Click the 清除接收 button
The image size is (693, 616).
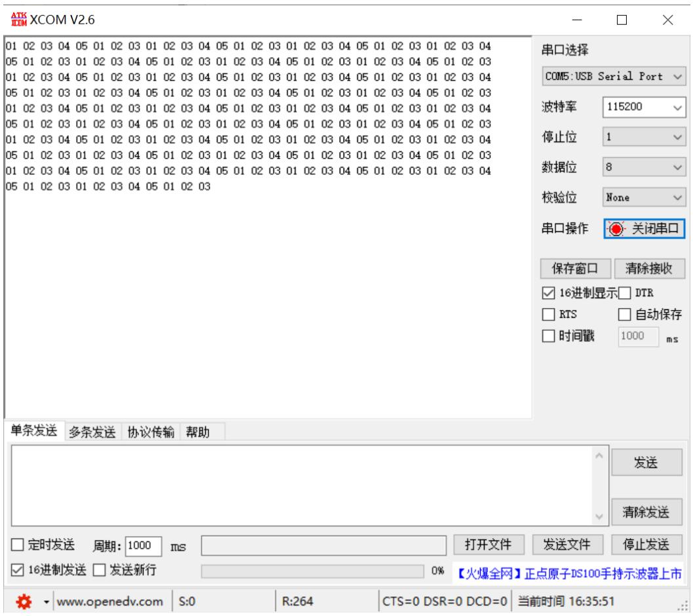click(x=649, y=268)
